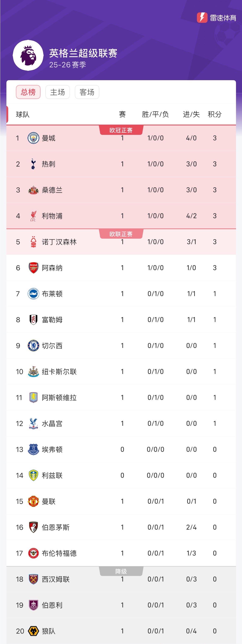The width and height of the screenshot is (242, 644).
Task: Switch to the 客场 away tab
Action: (87, 92)
